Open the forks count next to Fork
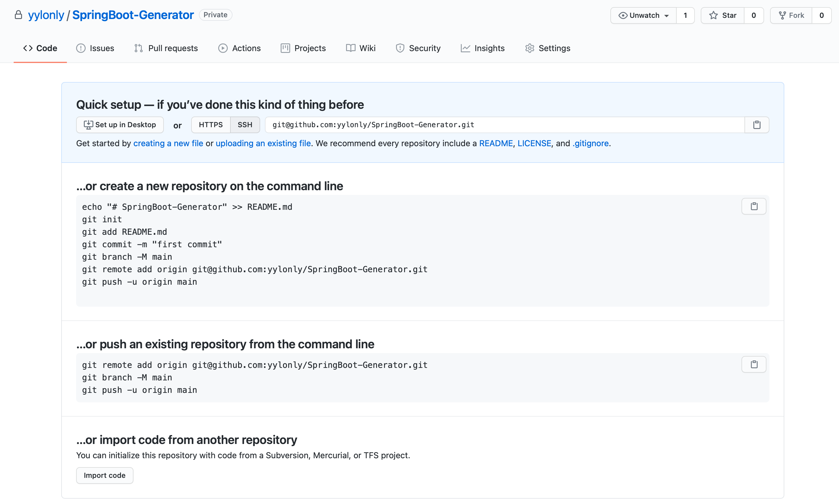The image size is (839, 504). pyautogui.click(x=821, y=15)
